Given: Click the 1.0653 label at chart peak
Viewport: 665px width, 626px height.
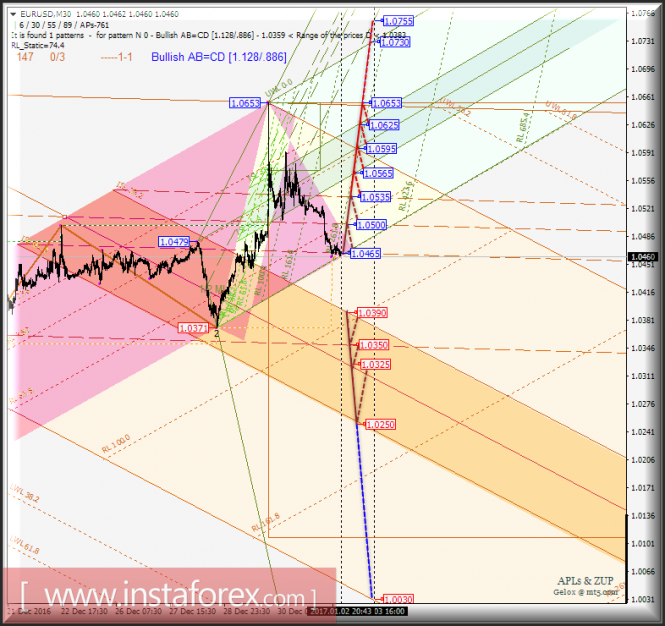Looking at the screenshot, I should (x=245, y=103).
